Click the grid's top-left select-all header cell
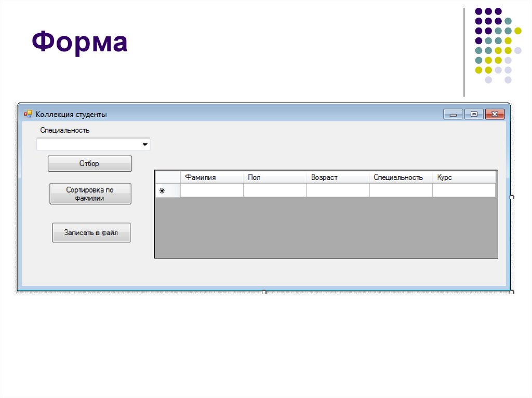Viewport: 532px width, 398px height. click(x=168, y=177)
